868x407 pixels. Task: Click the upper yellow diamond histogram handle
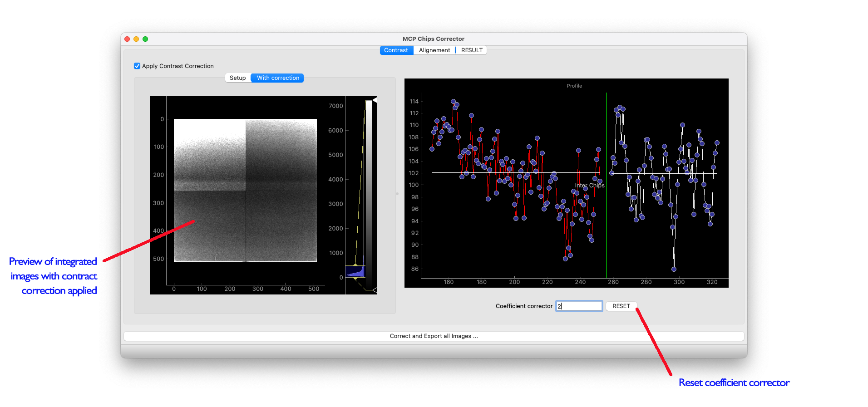[x=355, y=265]
